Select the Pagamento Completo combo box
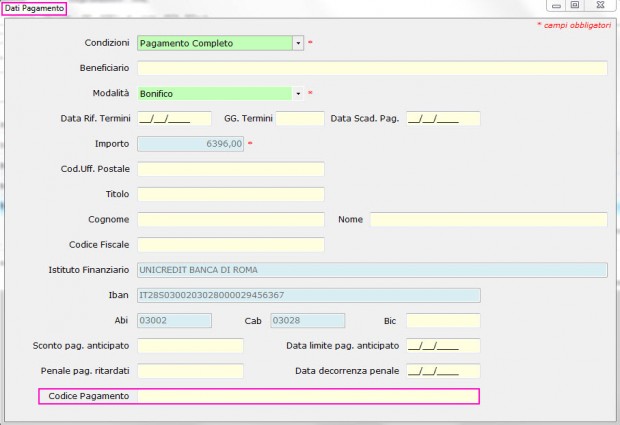620x425 pixels. pyautogui.click(x=220, y=43)
